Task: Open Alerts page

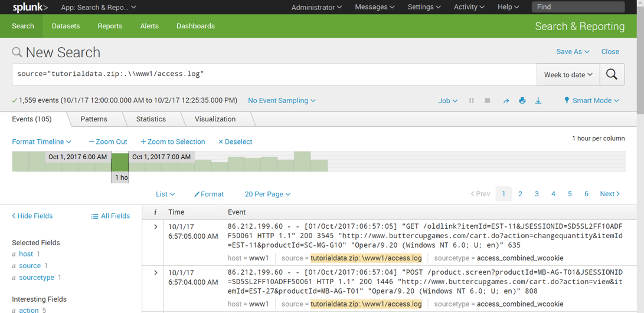Action: point(149,26)
